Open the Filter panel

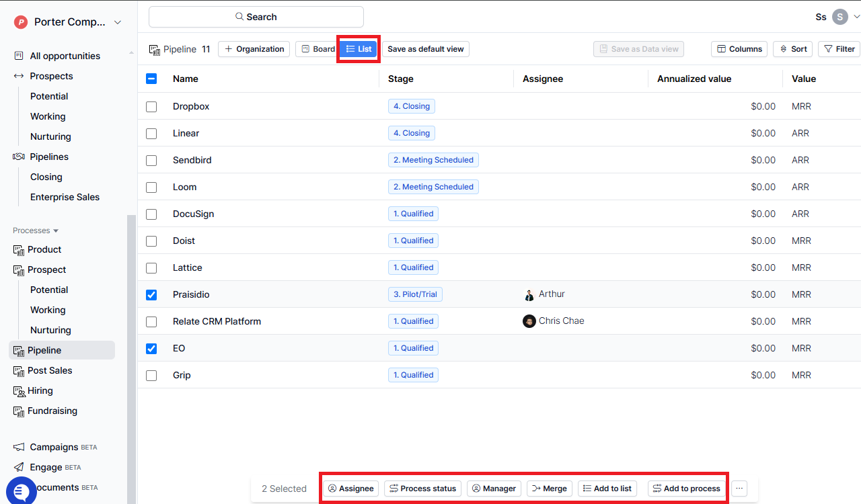(x=839, y=48)
